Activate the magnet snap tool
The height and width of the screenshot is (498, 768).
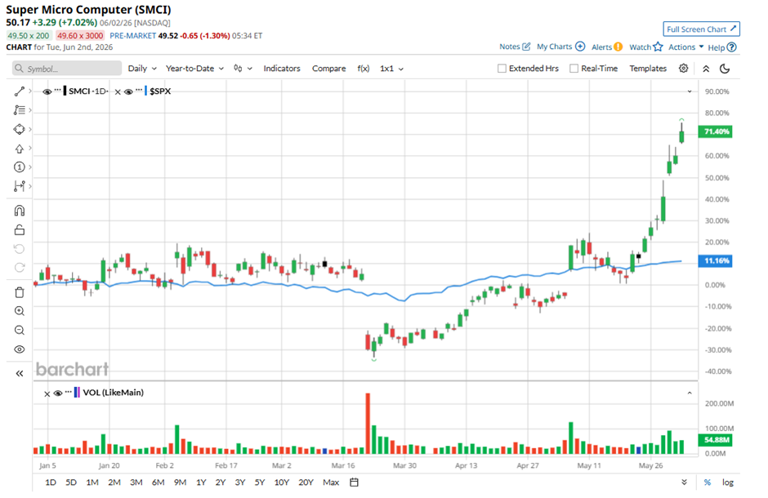(x=19, y=211)
